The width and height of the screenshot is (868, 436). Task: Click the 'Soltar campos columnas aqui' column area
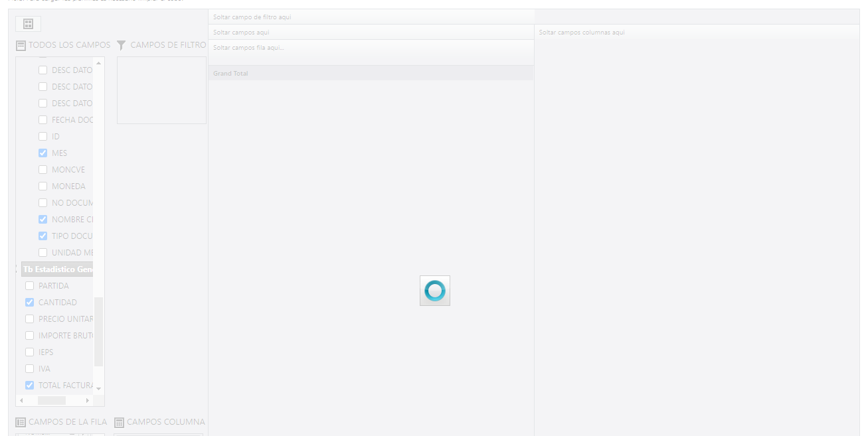click(x=697, y=32)
